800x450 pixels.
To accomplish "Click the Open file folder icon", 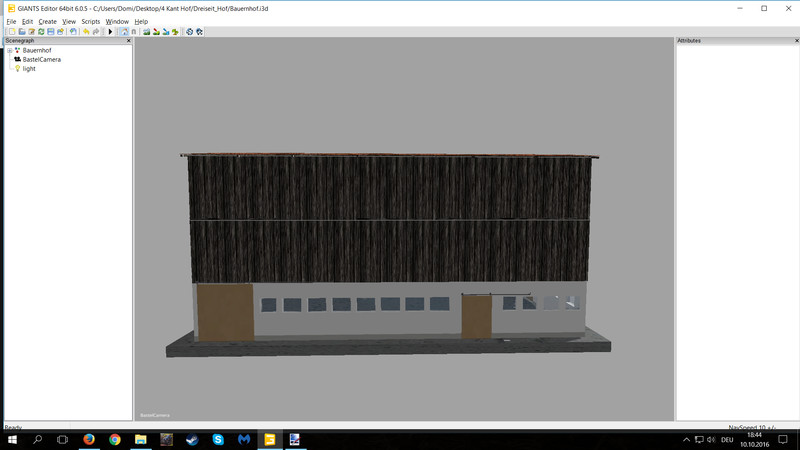I will click(21, 31).
